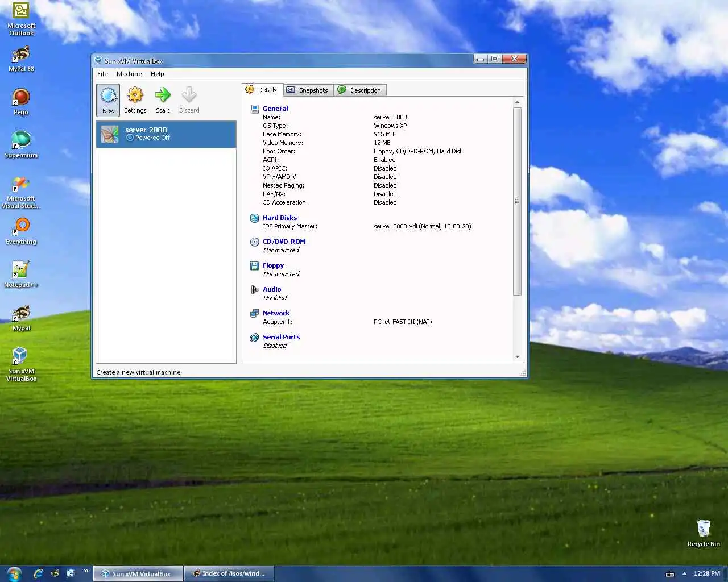Click the Audio section speaker icon

pyautogui.click(x=255, y=289)
